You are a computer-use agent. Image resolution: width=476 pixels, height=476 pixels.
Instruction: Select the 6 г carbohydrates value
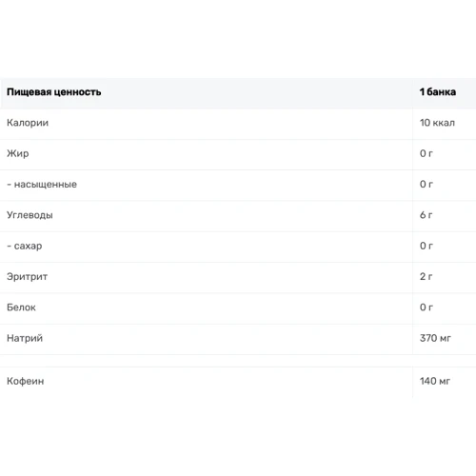426,215
